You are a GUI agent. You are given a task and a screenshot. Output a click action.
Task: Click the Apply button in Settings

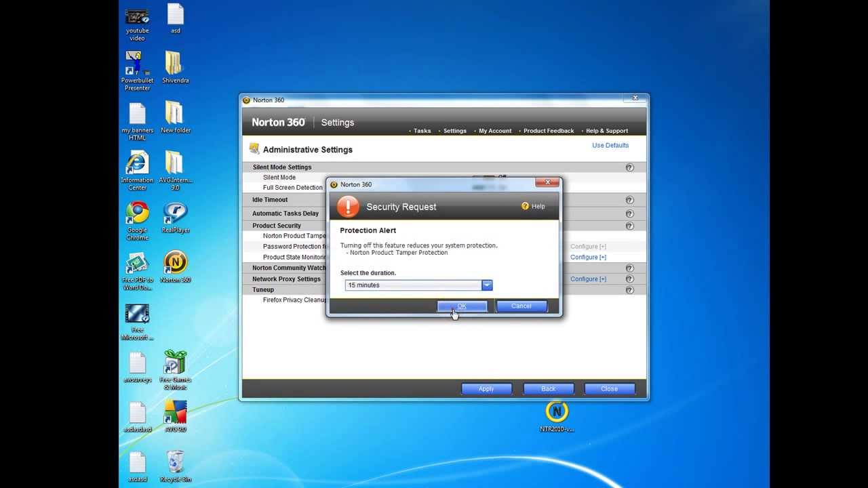486,389
